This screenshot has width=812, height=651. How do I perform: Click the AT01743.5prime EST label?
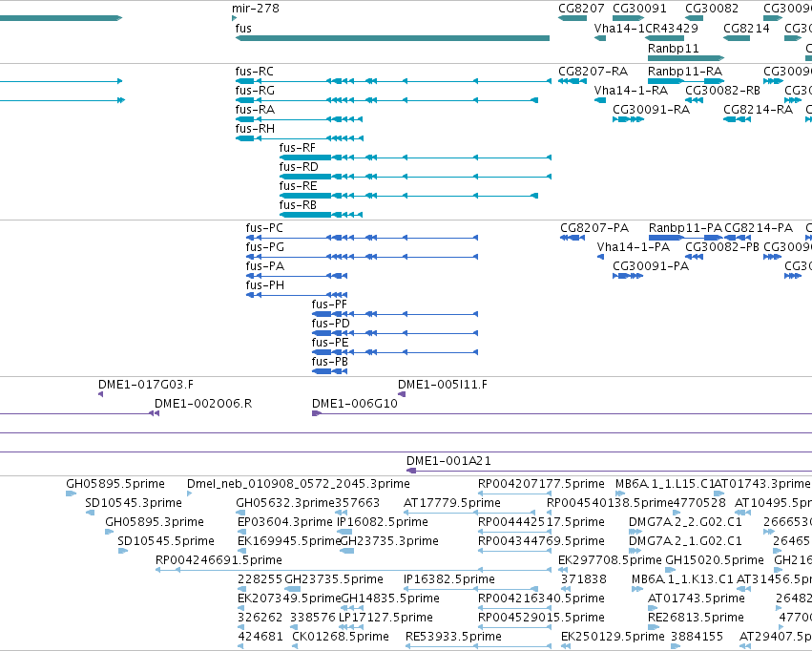pyautogui.click(x=697, y=598)
